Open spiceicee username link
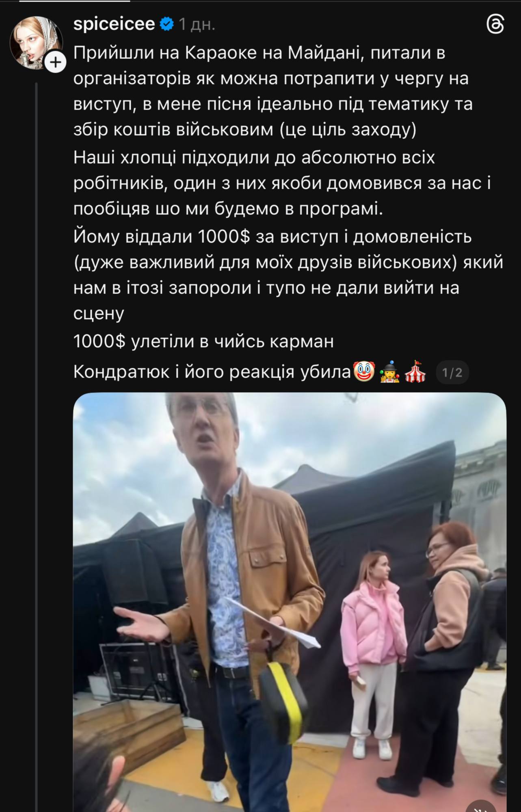The image size is (521, 812). pos(114,24)
